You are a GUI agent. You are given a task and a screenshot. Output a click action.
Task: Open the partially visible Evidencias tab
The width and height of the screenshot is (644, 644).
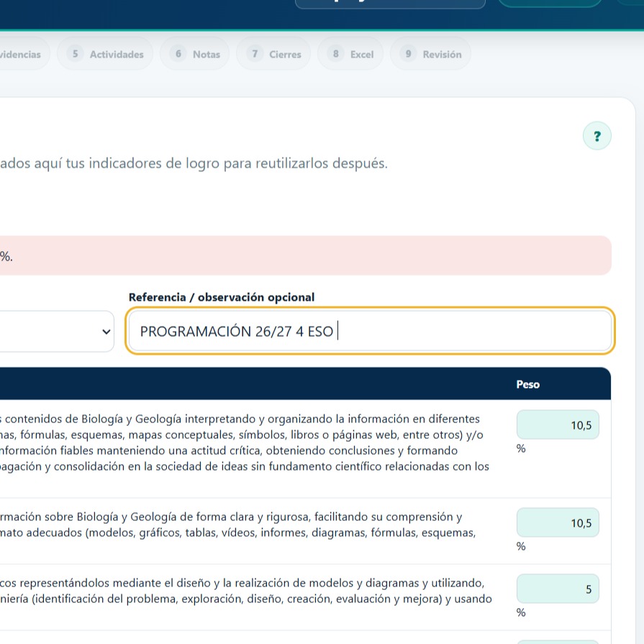pyautogui.click(x=21, y=54)
